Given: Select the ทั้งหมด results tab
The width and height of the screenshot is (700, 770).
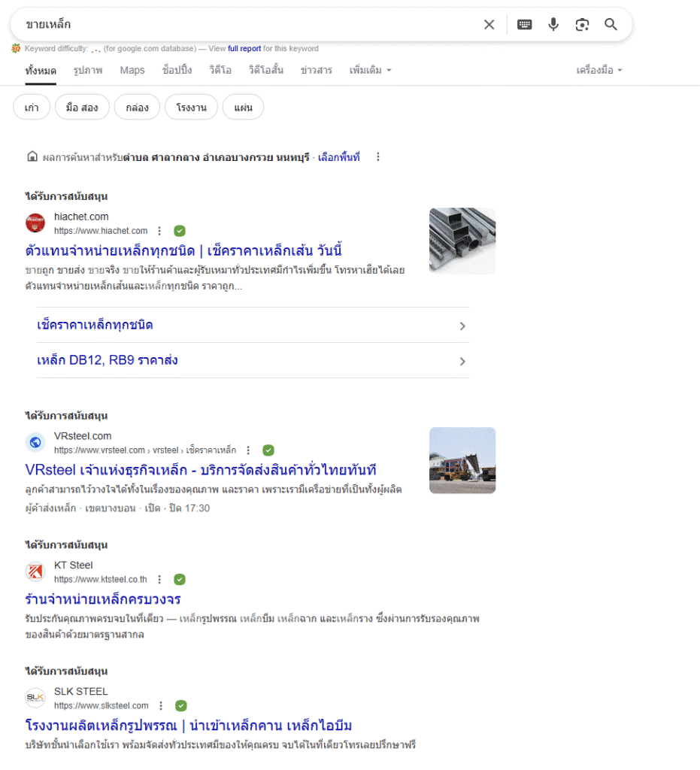Looking at the screenshot, I should pyautogui.click(x=41, y=71).
